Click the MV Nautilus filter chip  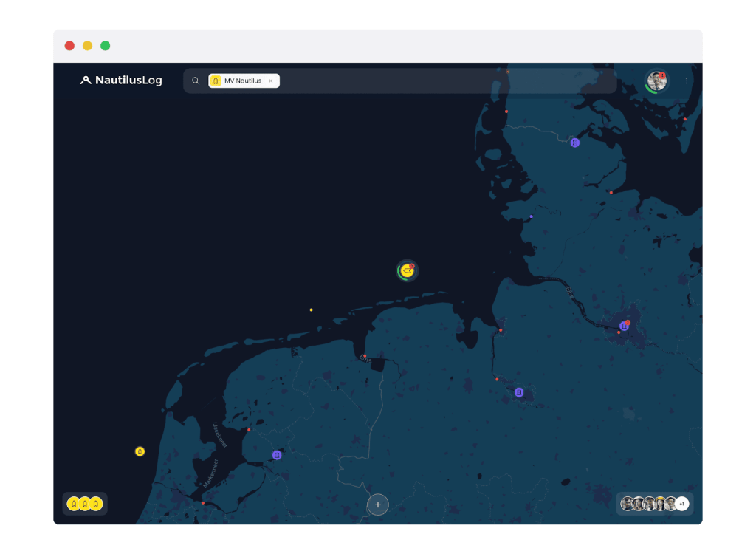click(x=241, y=81)
